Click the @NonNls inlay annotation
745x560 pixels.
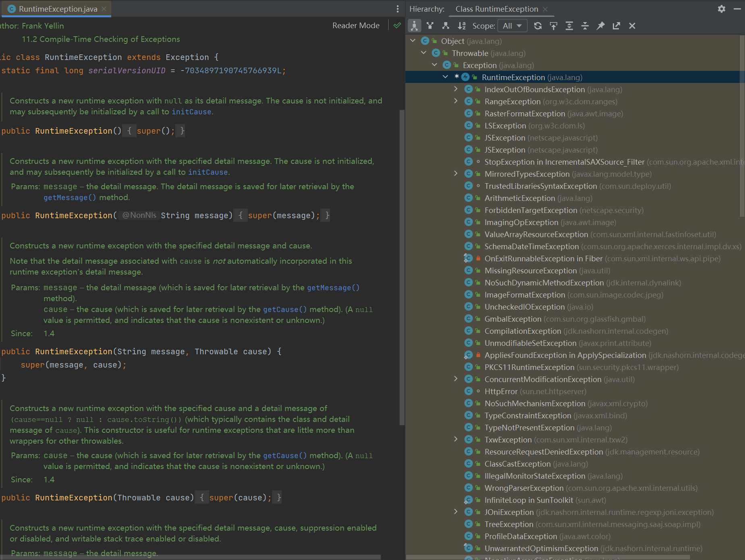pyautogui.click(x=139, y=215)
